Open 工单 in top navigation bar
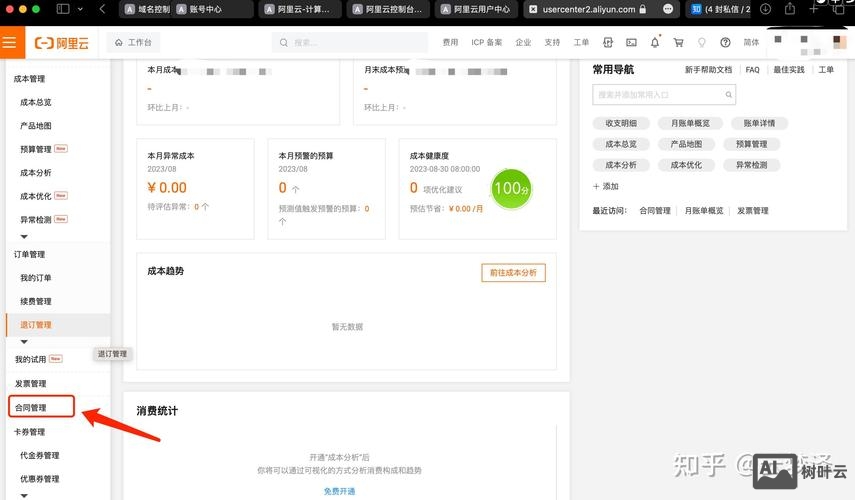855x500 pixels. [x=581, y=43]
